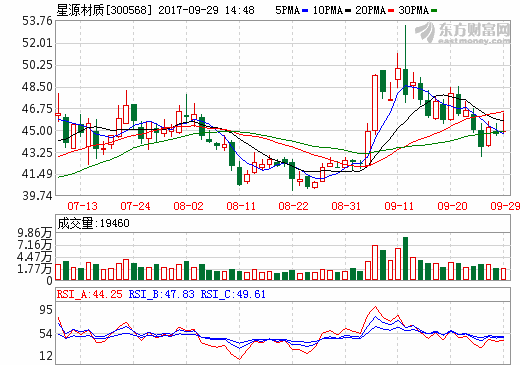This screenshot has width=520, height=365.
Task: Click the 08-31 date label
Action: [x=346, y=206]
